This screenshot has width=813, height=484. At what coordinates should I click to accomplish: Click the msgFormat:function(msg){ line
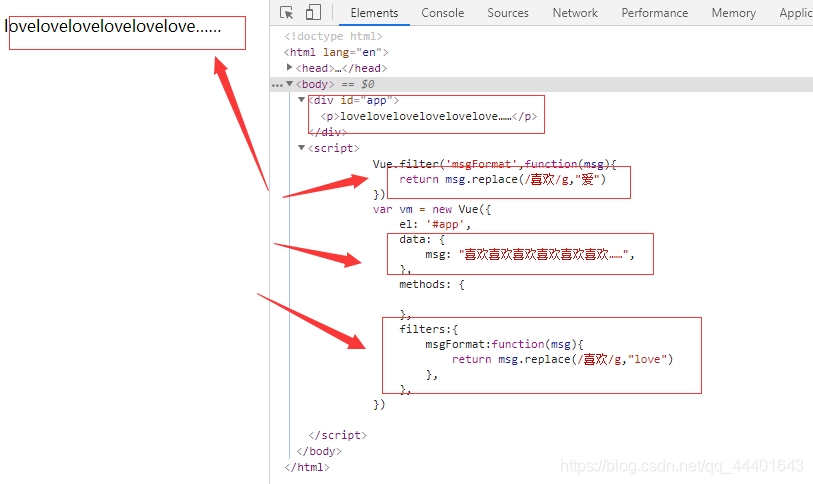pyautogui.click(x=504, y=344)
